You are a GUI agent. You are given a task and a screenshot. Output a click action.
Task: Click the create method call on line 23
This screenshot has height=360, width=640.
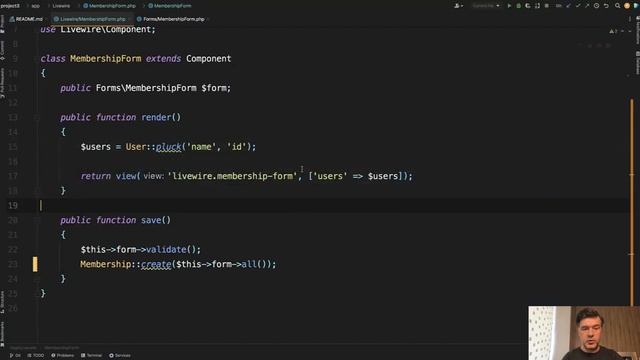click(x=156, y=264)
